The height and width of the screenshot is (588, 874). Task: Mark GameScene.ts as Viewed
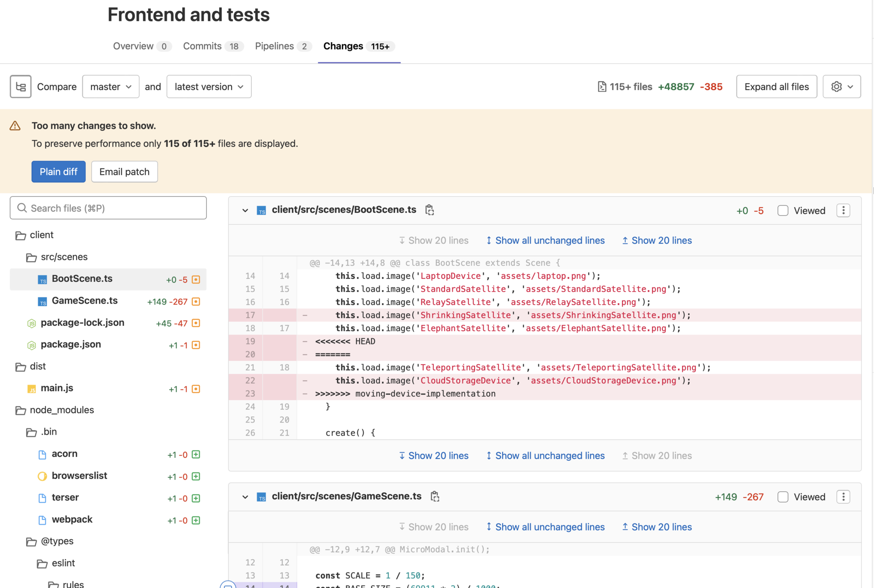pyautogui.click(x=783, y=497)
